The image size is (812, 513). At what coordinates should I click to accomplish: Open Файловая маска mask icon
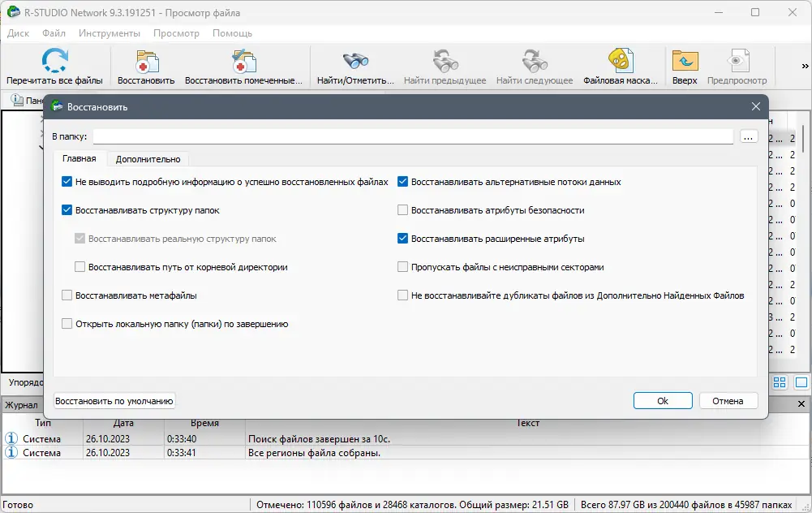tap(621, 61)
